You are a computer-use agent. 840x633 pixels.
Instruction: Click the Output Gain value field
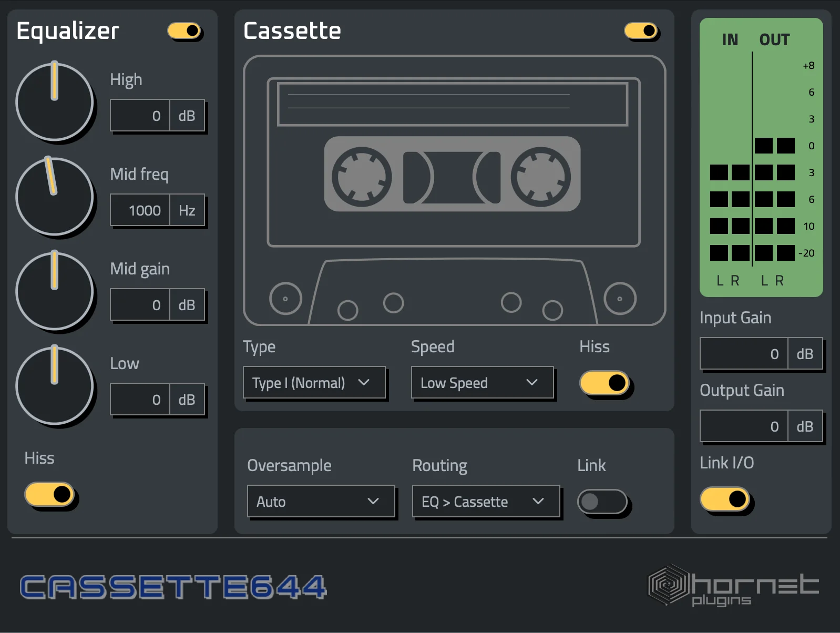point(744,426)
